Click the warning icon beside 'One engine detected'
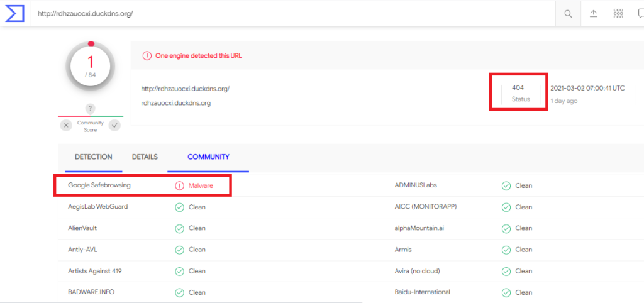Viewport: 644px width, 303px height. [147, 56]
